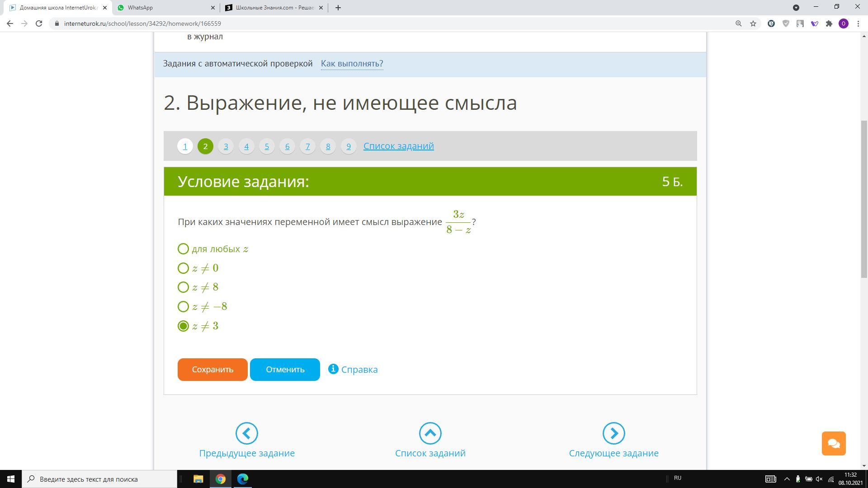Select the 'для любых z' option

183,249
